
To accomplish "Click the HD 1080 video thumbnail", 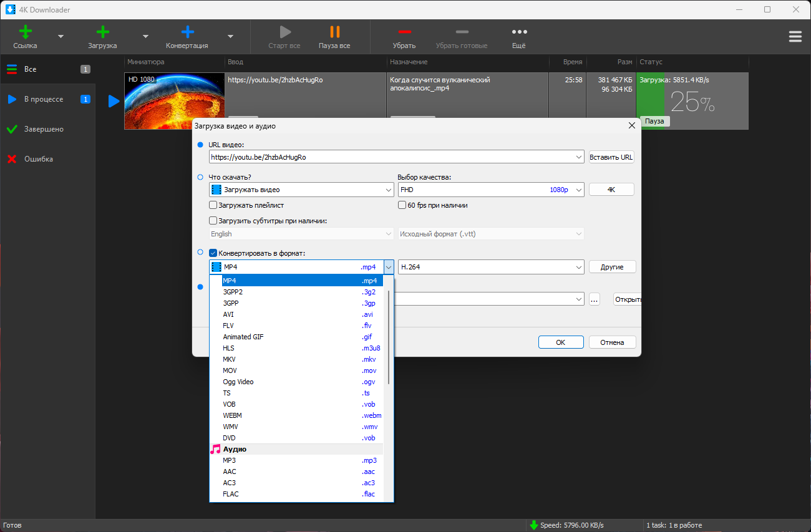I will click(x=174, y=101).
